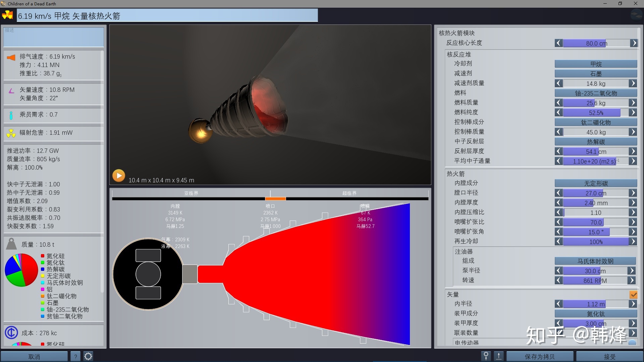Decrease 反射层厚度 with the left arrow

[558, 151]
